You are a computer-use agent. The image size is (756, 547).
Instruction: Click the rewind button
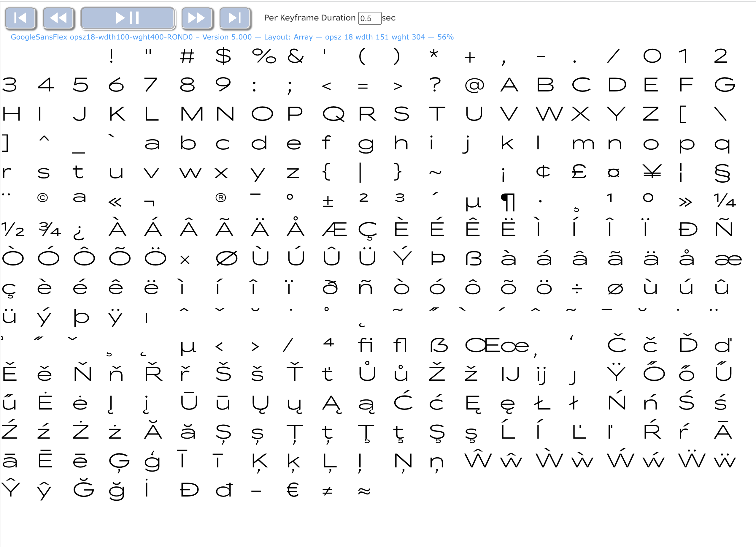tap(58, 18)
